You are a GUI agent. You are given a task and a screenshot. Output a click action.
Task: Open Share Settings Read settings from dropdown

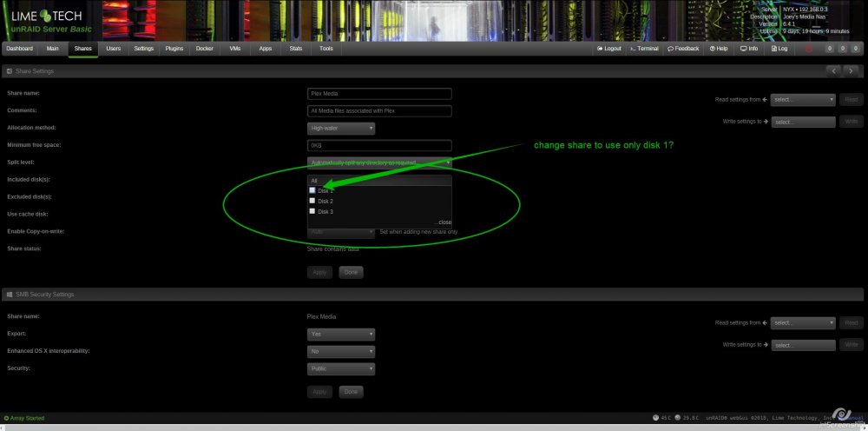803,100
